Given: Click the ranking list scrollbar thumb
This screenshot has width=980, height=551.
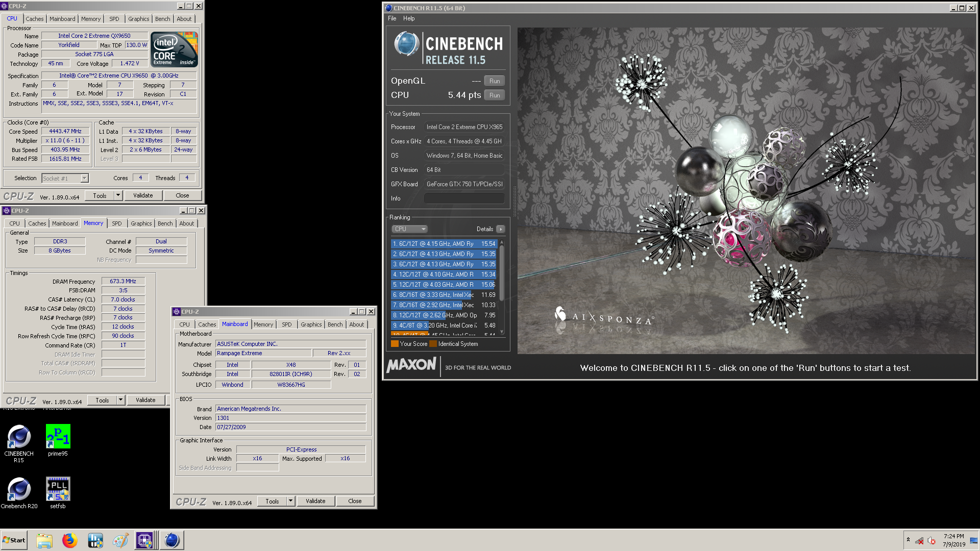Looking at the screenshot, I should coord(502,272).
